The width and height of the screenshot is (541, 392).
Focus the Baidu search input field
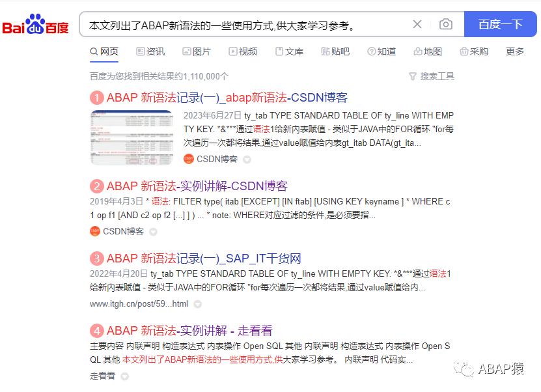pyautogui.click(x=249, y=25)
